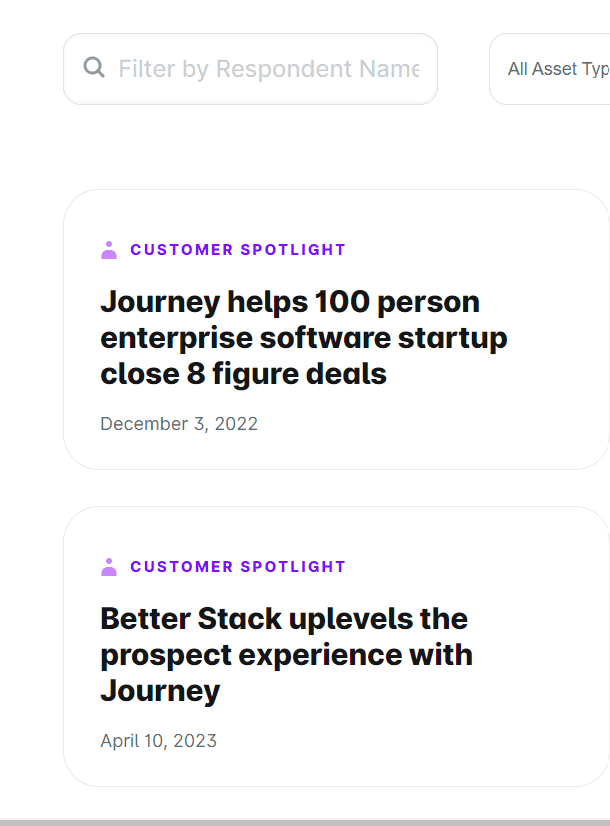Select Customer Spotlight label above Journey helps headline

click(238, 250)
